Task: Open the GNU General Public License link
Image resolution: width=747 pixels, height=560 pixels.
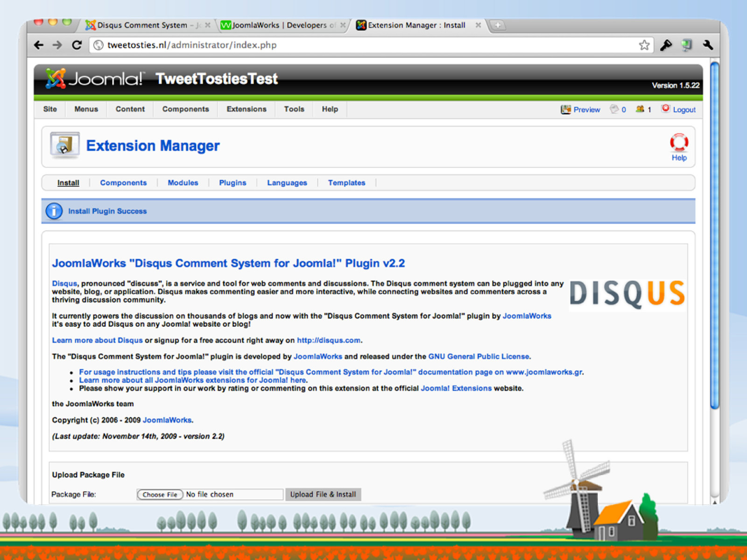Action: click(x=479, y=357)
